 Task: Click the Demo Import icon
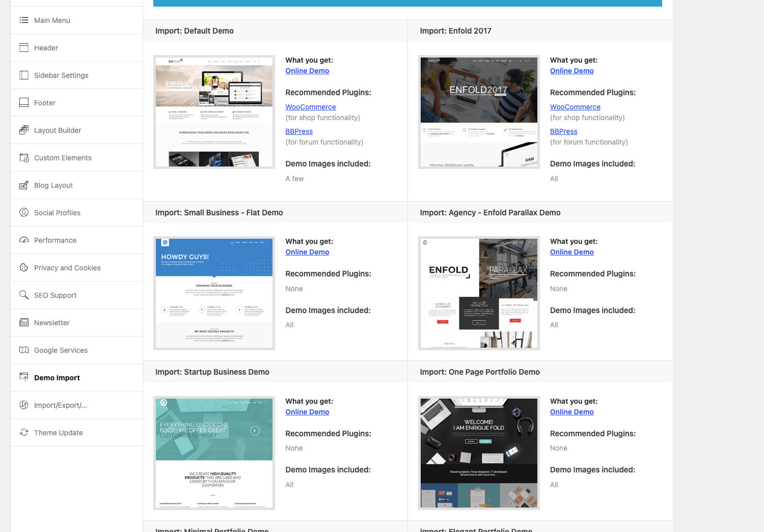pos(24,378)
